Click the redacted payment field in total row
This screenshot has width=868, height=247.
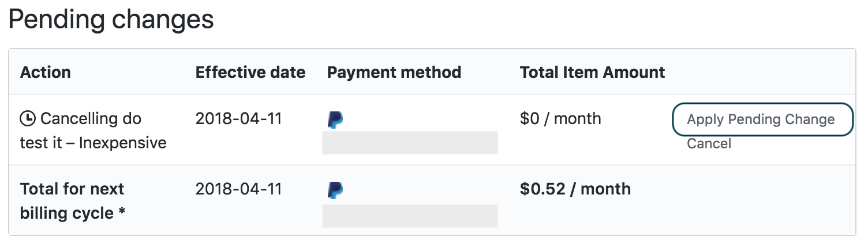coord(410,216)
